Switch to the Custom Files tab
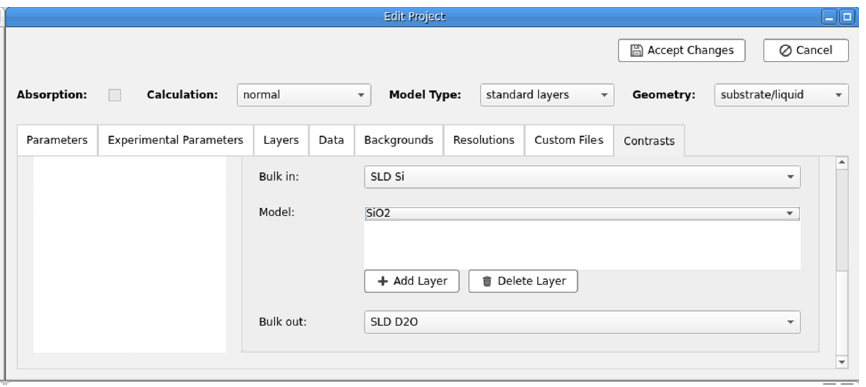Screen dimensions: 866x387 click(x=569, y=140)
